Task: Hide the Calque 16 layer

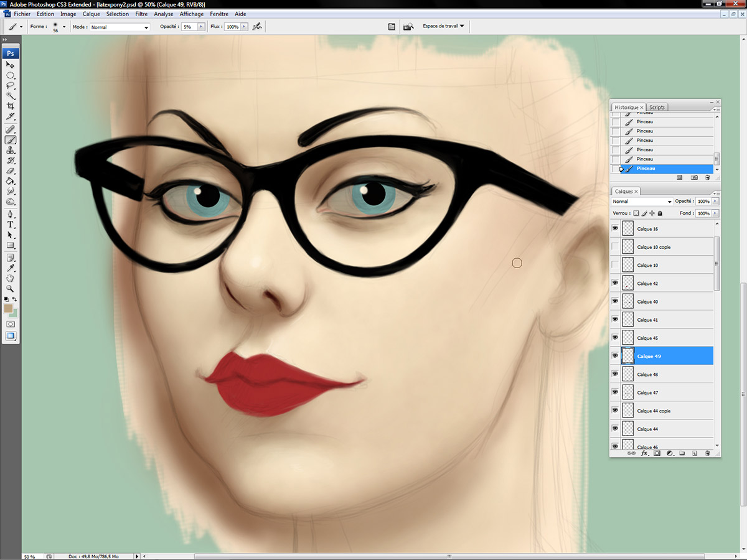Action: pos(616,229)
